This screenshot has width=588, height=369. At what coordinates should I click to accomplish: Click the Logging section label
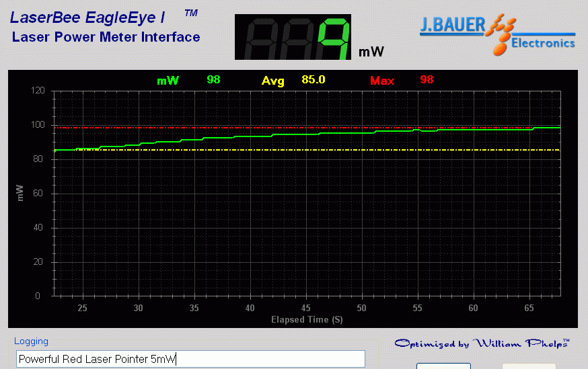point(31,341)
